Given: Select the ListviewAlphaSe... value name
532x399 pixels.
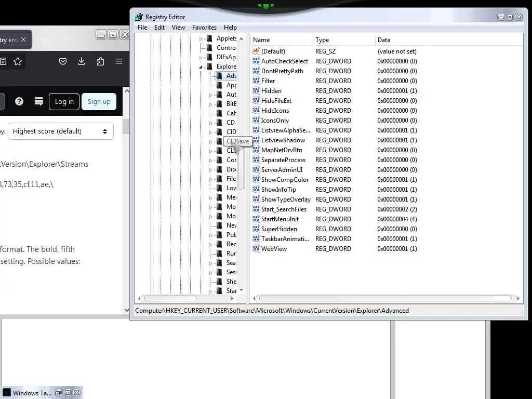Looking at the screenshot, I should pos(286,130).
